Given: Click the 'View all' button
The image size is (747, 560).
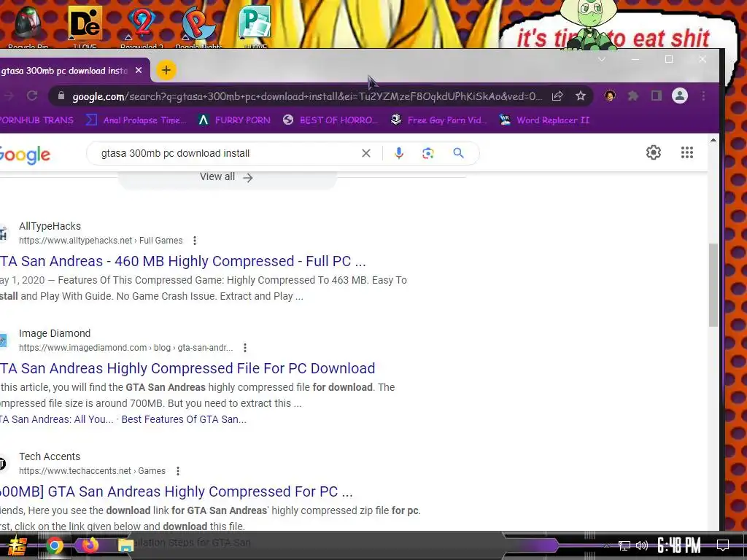Looking at the screenshot, I should [x=227, y=177].
